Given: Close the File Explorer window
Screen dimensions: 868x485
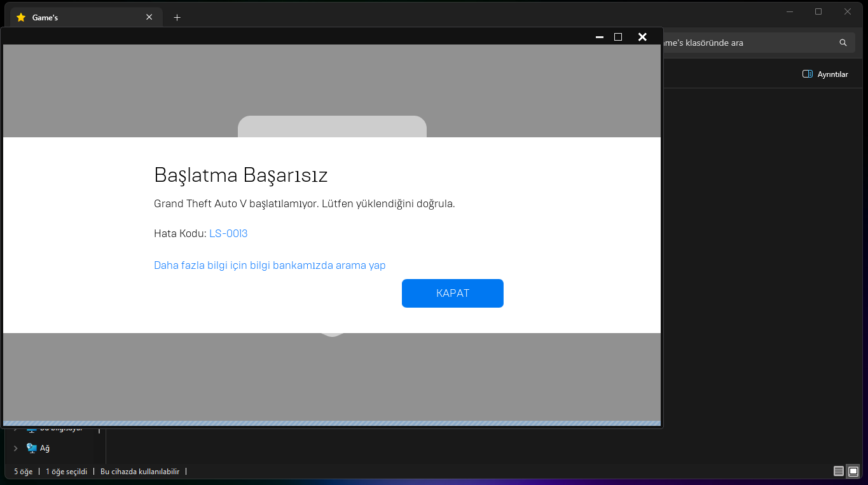Looking at the screenshot, I should pyautogui.click(x=848, y=11).
